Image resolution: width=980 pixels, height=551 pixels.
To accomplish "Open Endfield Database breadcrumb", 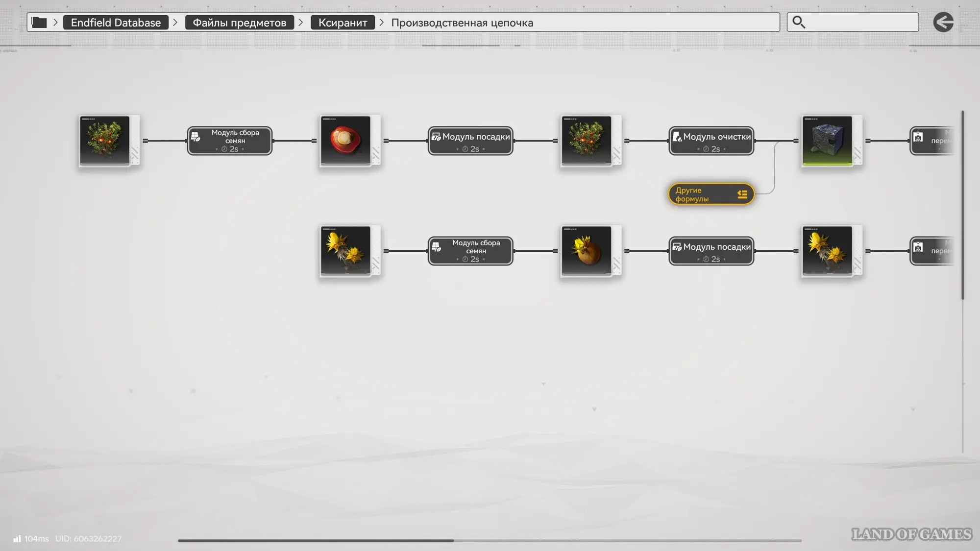I will click(x=116, y=23).
